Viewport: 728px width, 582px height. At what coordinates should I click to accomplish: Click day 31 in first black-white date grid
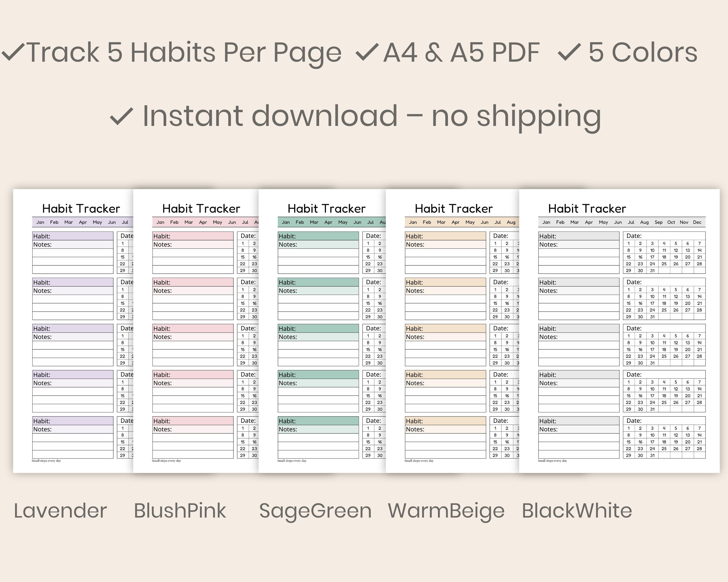coord(652,271)
